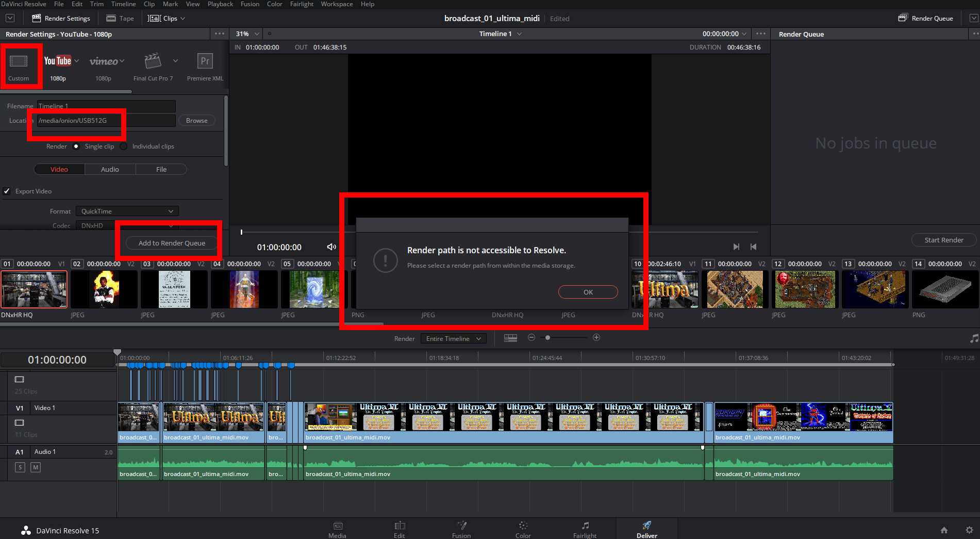Jump to next clip in viewer
The width and height of the screenshot is (980, 539).
pyautogui.click(x=736, y=247)
